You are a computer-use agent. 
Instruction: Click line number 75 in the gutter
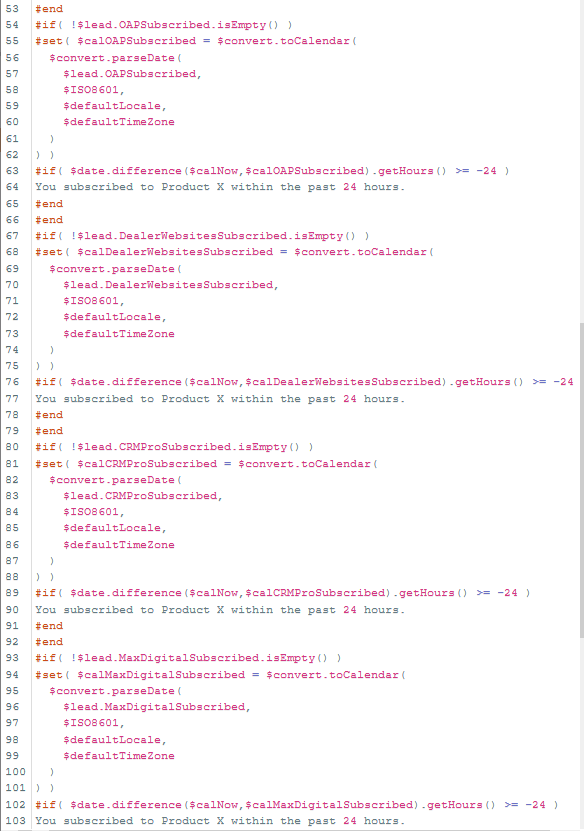pyautogui.click(x=12, y=366)
